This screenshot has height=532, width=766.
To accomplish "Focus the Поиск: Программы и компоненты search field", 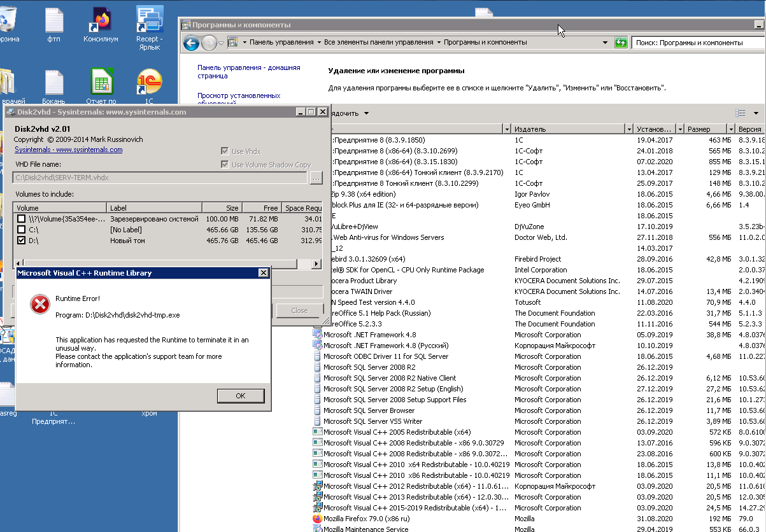I will tap(698, 43).
